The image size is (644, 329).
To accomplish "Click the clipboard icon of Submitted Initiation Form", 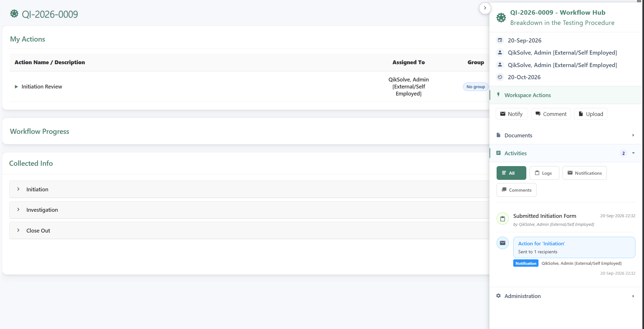I will tap(502, 219).
